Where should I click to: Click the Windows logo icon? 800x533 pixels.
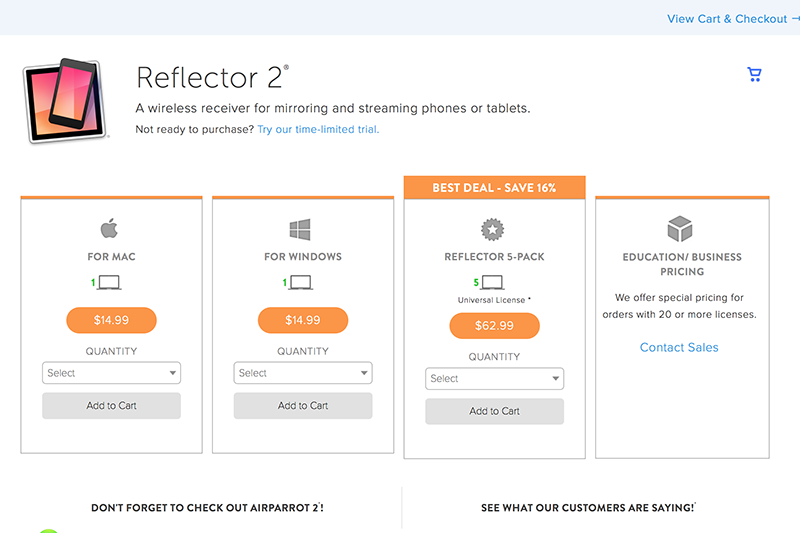pos(302,229)
